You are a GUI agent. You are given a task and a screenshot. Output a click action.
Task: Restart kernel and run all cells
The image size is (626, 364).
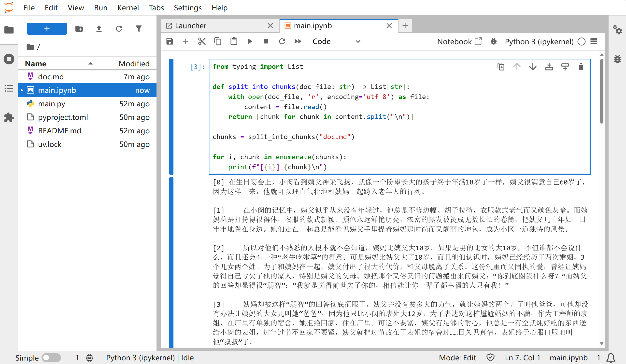click(x=298, y=41)
